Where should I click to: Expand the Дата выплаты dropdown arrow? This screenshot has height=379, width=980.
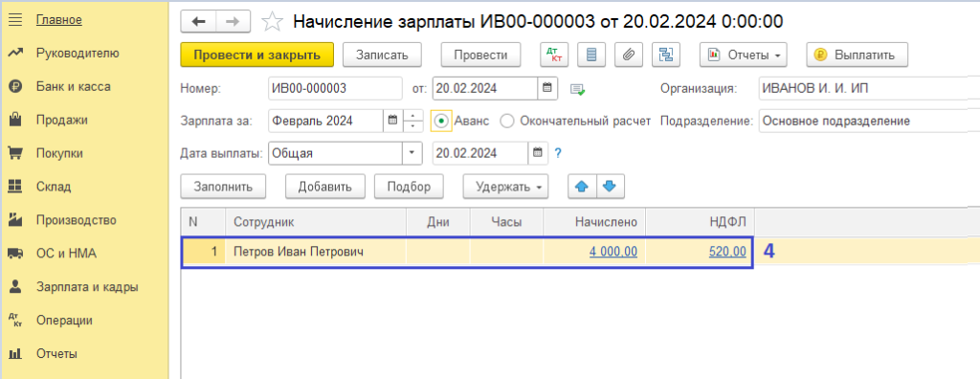coord(412,153)
